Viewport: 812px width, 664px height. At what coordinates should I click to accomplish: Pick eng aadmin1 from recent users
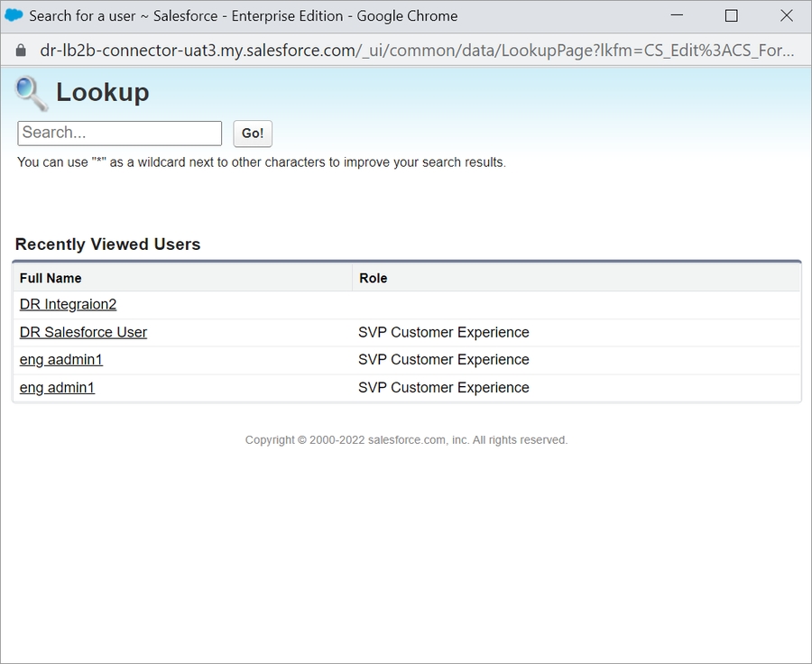[61, 360]
